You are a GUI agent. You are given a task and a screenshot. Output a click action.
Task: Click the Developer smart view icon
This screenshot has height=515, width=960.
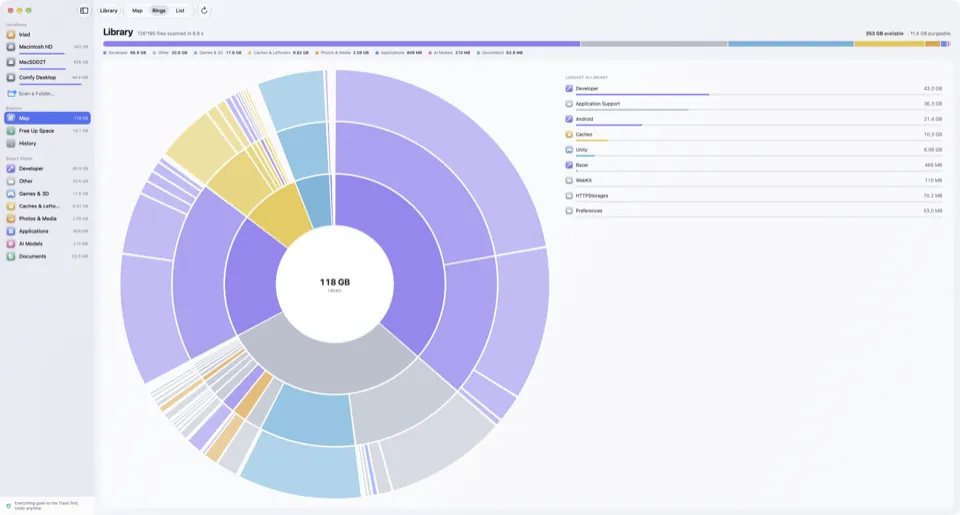tap(10, 168)
